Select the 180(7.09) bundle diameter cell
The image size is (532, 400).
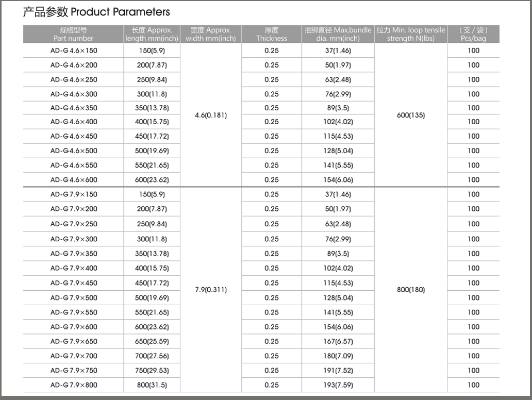click(338, 356)
